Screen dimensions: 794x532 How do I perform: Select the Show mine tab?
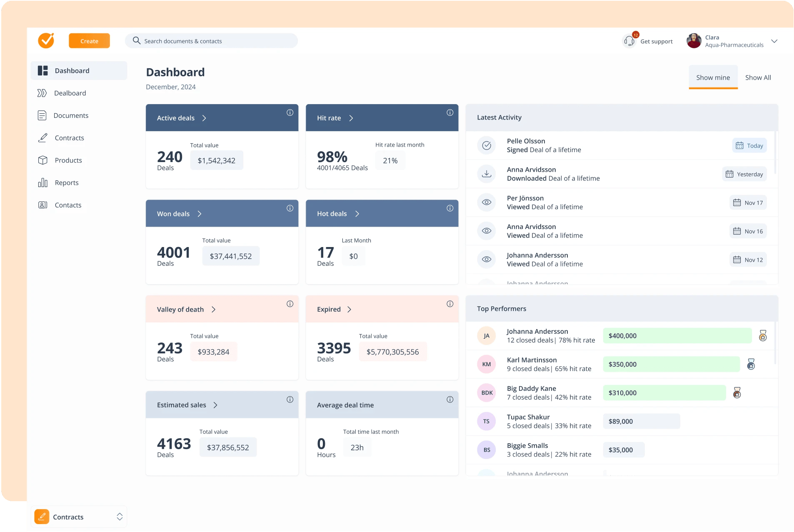(x=712, y=77)
